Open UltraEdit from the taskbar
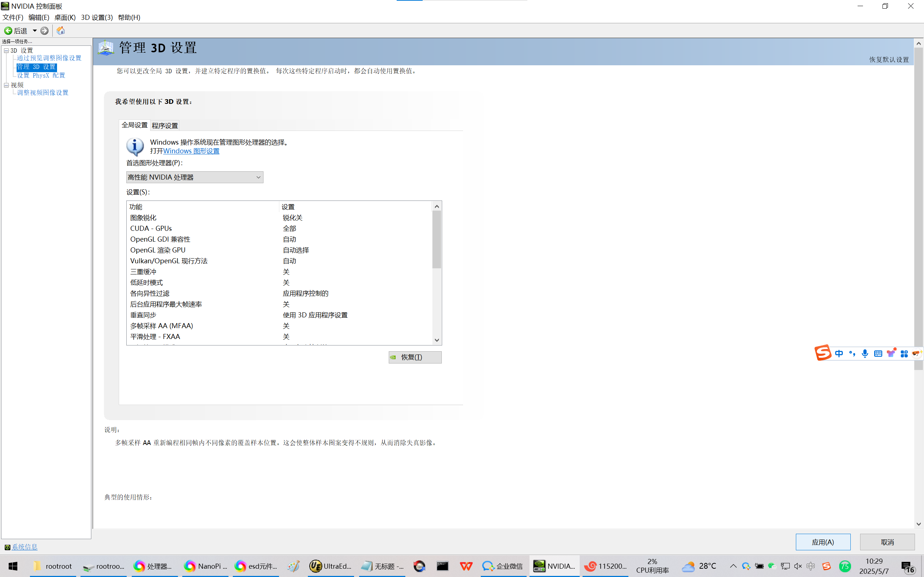 pyautogui.click(x=330, y=566)
